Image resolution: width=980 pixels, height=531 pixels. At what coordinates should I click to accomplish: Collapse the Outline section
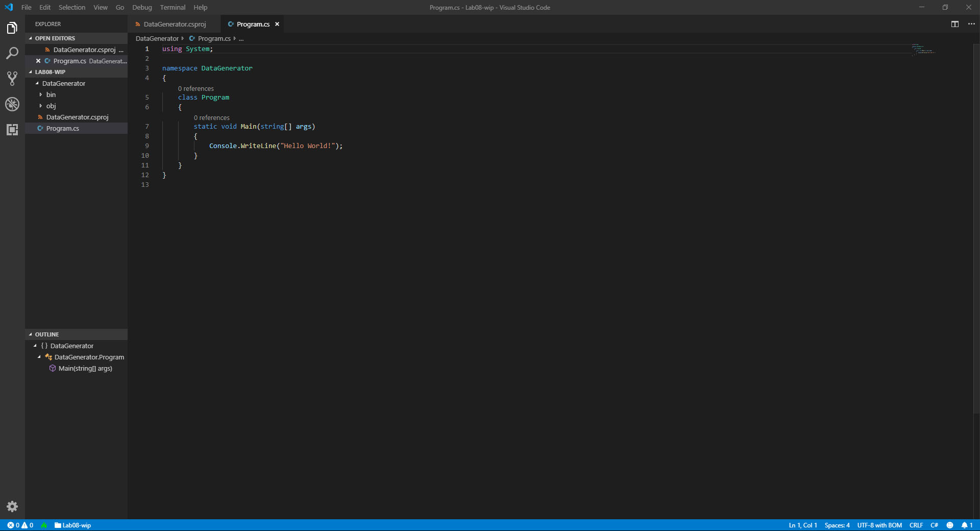[x=31, y=334]
